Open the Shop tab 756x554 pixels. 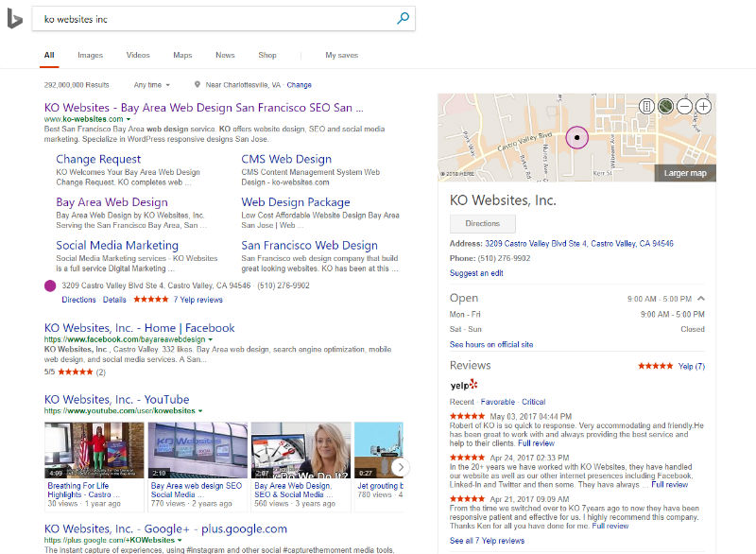pos(267,55)
